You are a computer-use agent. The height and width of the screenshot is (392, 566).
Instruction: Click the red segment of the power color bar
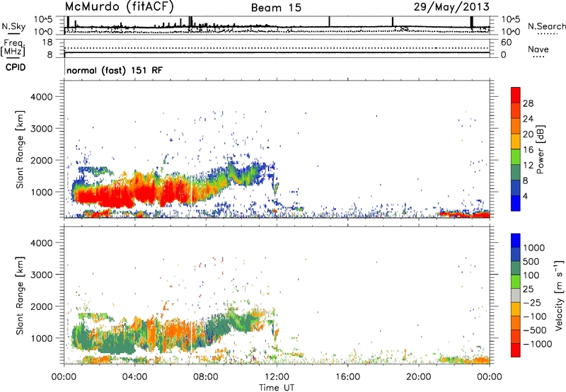(x=516, y=96)
